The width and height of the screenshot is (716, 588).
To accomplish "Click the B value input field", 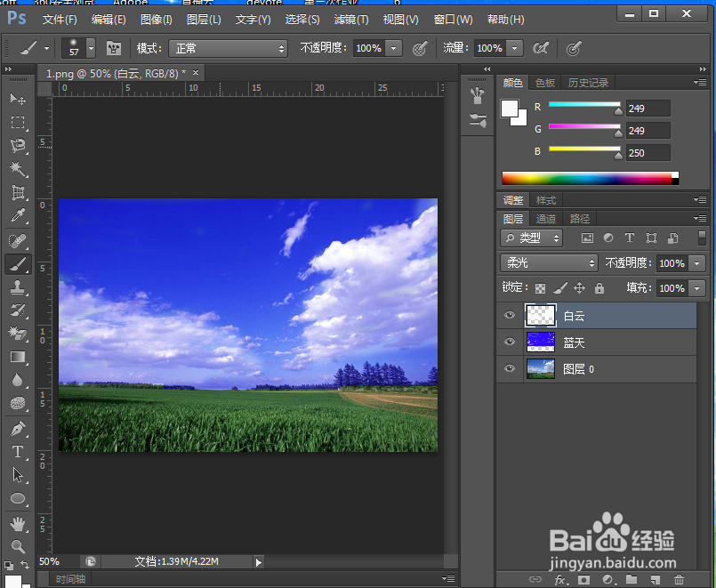I will 648,153.
